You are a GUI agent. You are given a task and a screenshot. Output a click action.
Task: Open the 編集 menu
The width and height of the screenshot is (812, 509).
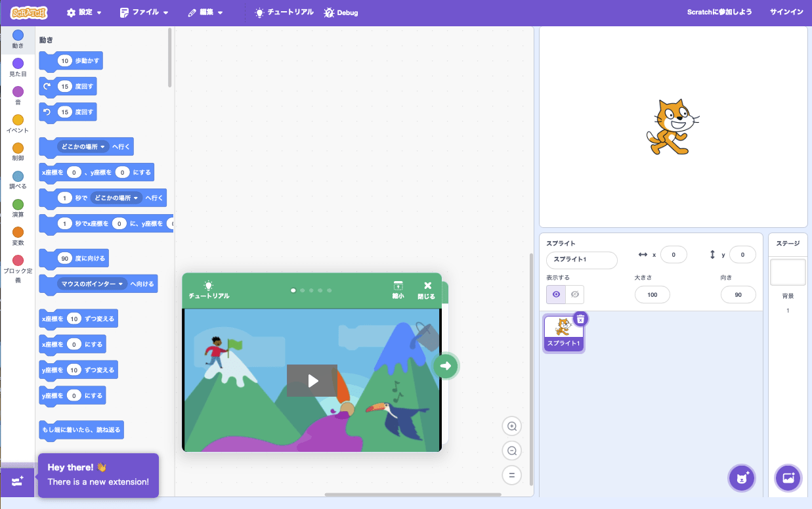(205, 12)
